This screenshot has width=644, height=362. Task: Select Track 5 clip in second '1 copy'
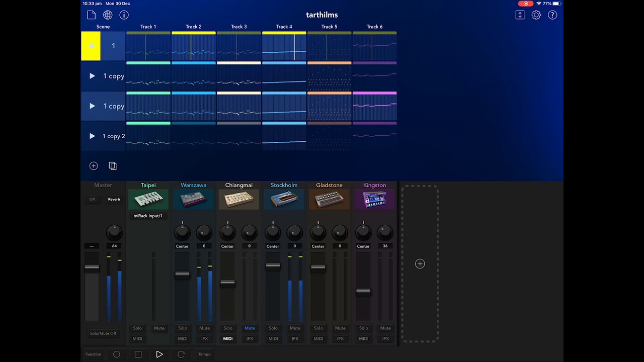pyautogui.click(x=330, y=106)
